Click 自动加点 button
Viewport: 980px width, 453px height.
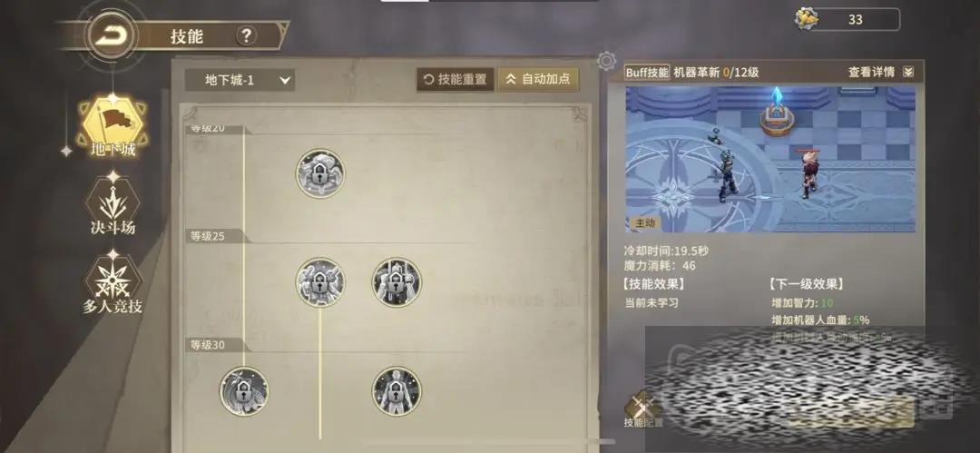click(x=539, y=80)
